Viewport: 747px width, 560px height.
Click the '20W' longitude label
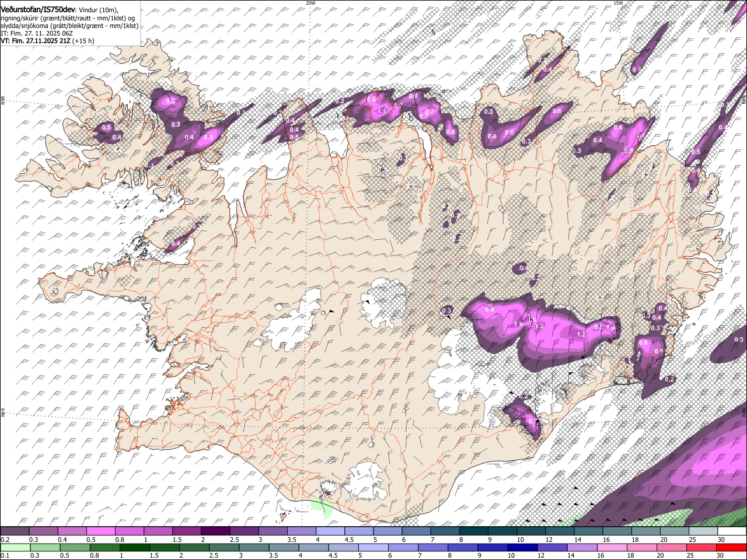310,3
